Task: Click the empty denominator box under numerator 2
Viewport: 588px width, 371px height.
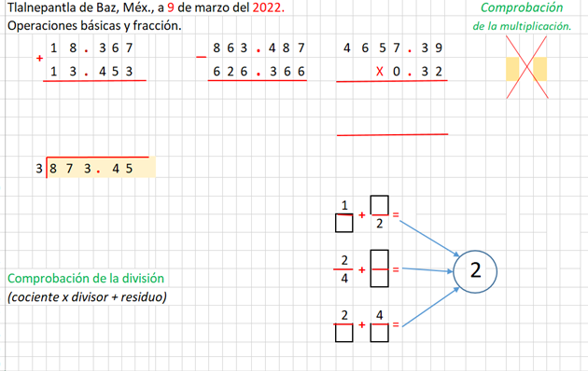Action: [343, 333]
